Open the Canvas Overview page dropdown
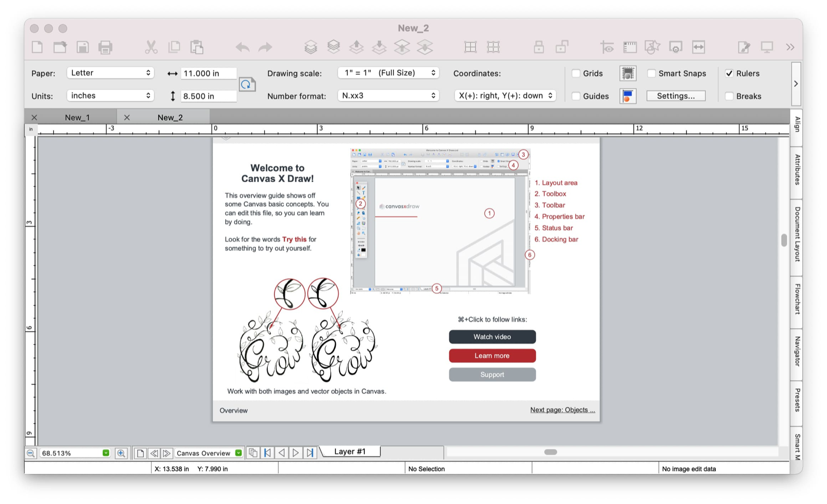This screenshot has width=827, height=504. pos(238,453)
